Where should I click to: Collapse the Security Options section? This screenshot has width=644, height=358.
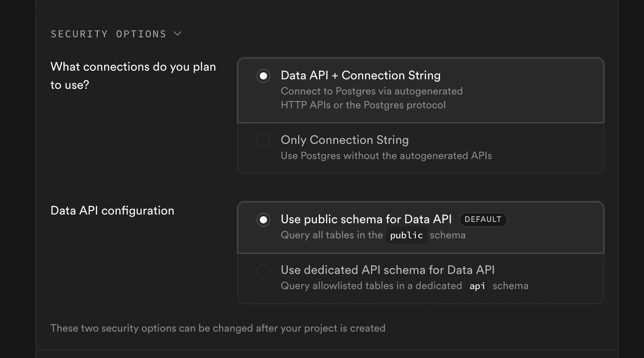point(177,33)
